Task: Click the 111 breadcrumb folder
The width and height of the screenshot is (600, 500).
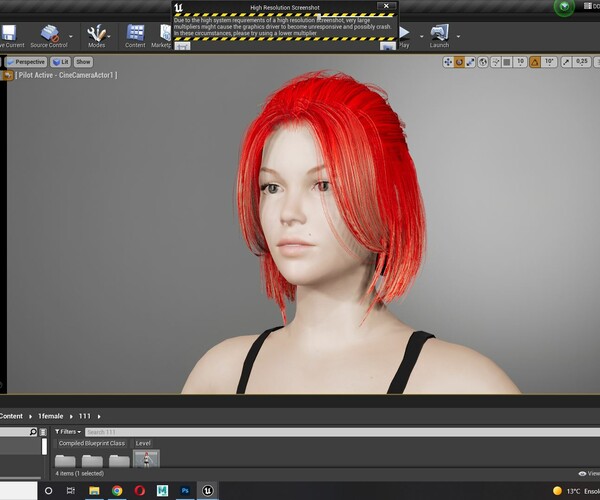Action: tap(85, 416)
